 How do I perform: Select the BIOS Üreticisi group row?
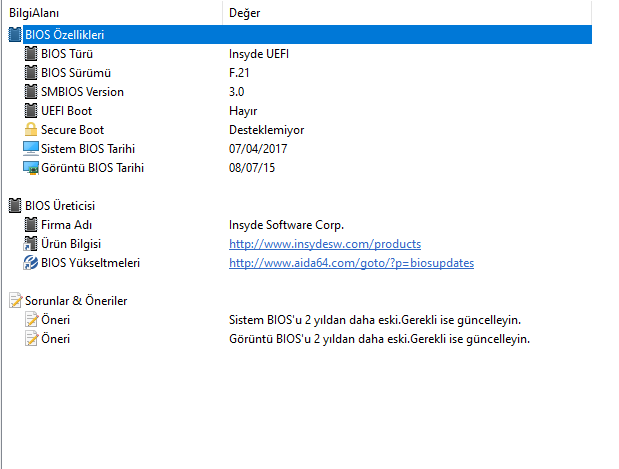click(x=60, y=206)
